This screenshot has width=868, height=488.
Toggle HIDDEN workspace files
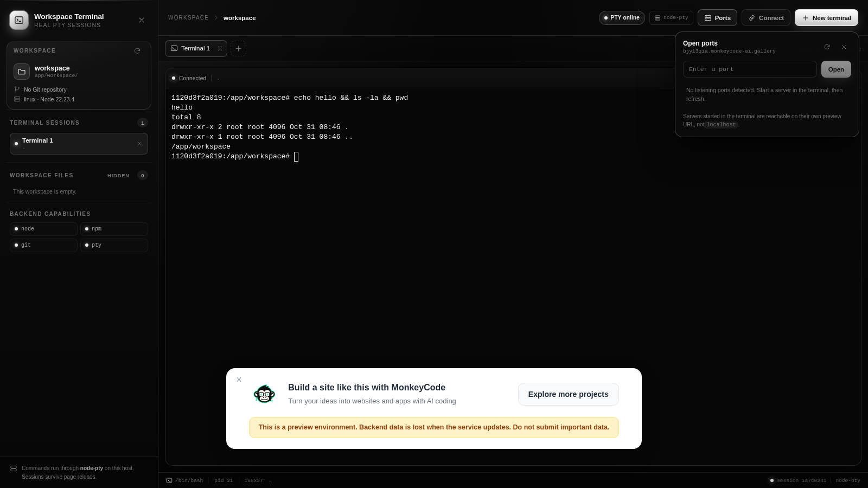pyautogui.click(x=118, y=176)
